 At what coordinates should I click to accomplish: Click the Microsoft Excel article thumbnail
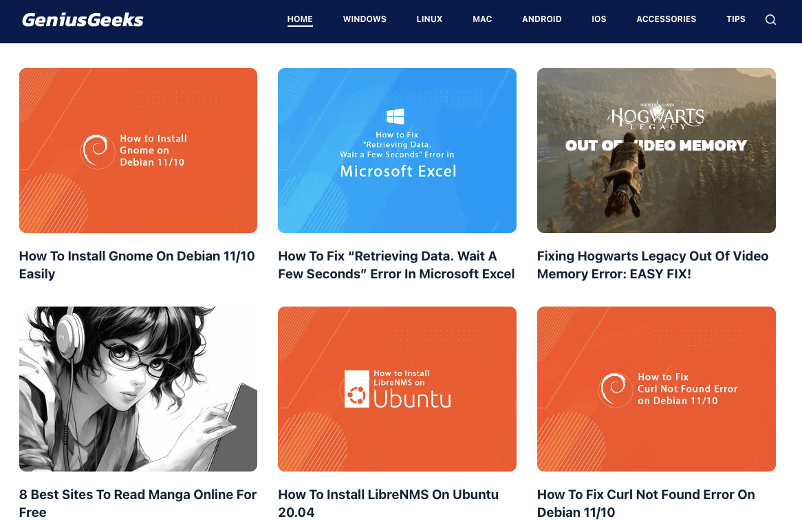[397, 150]
